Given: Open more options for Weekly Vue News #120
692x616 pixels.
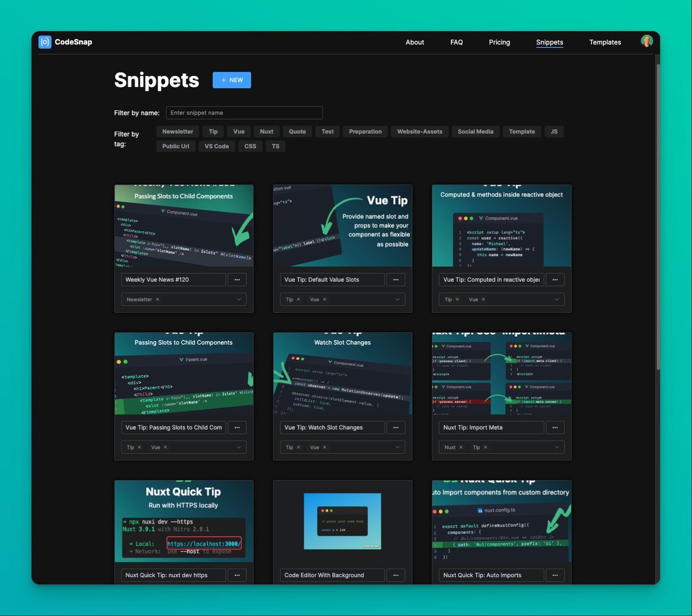Looking at the screenshot, I should (237, 279).
